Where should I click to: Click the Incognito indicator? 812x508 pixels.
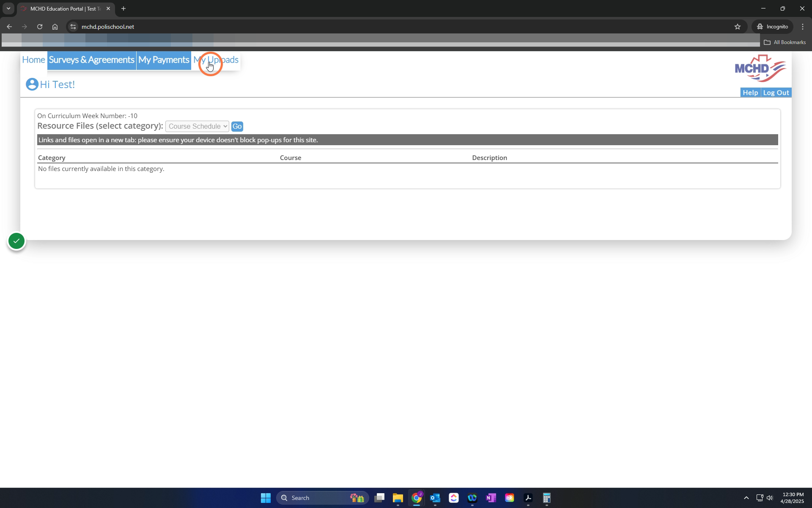coord(772,27)
